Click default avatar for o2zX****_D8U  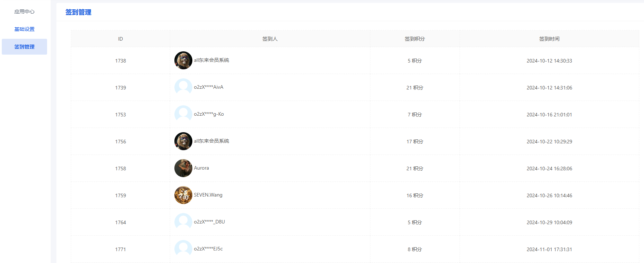(x=183, y=222)
